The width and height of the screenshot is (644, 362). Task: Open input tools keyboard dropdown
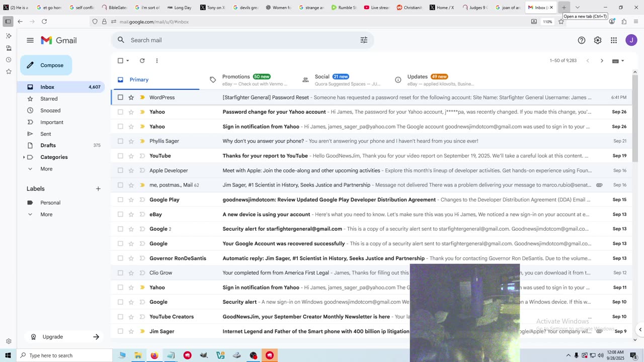(x=618, y=61)
